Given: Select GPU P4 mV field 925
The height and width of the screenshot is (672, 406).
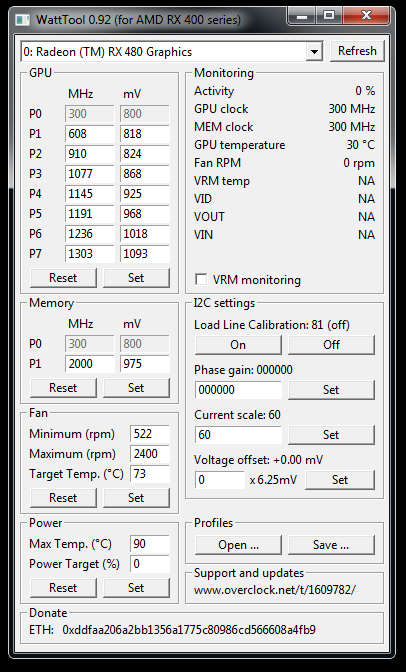Looking at the screenshot, I should click(145, 194).
